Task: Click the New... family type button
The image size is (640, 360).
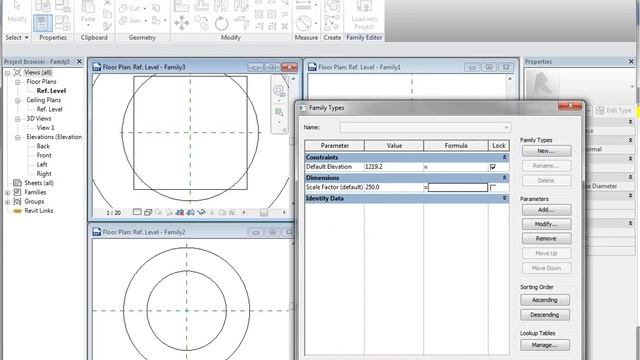Action: coord(546,151)
